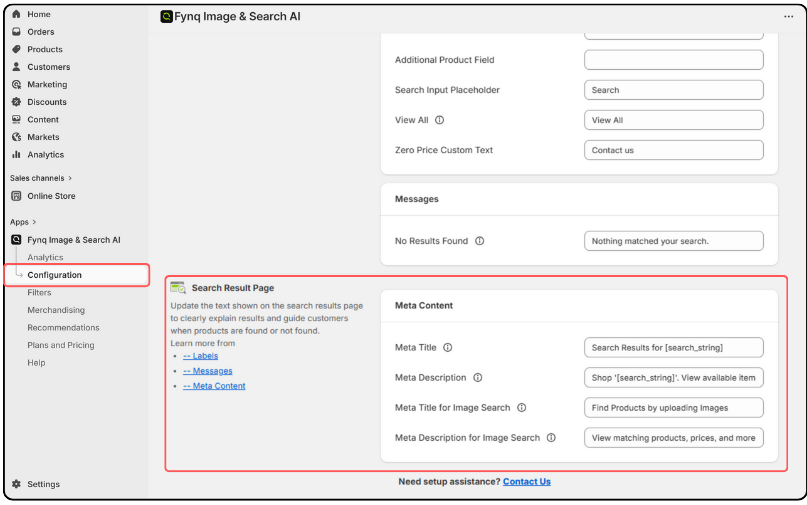This screenshot has height=505, width=807.
Task: Click the No Results Found message field
Action: (x=674, y=240)
